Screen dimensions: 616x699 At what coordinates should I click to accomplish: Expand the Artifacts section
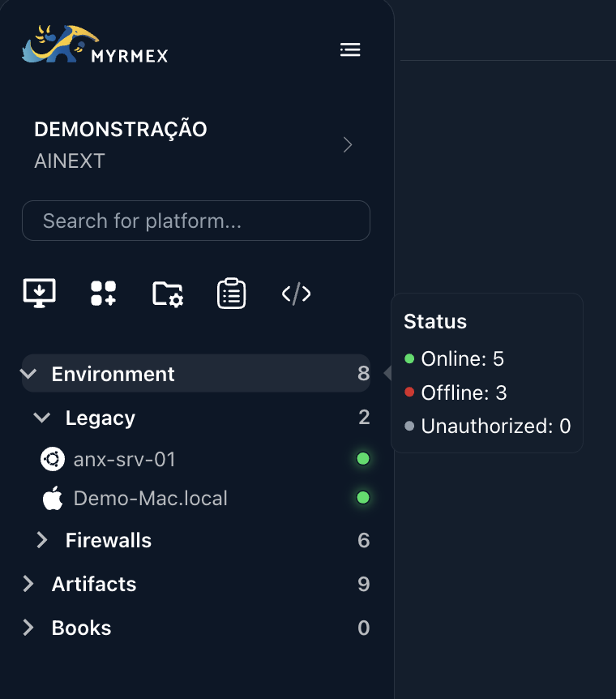(x=28, y=584)
